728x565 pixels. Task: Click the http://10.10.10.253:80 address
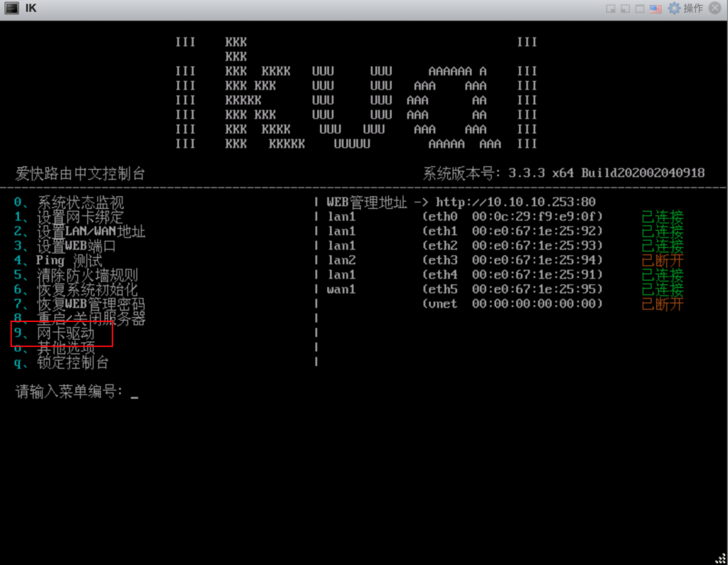515,202
